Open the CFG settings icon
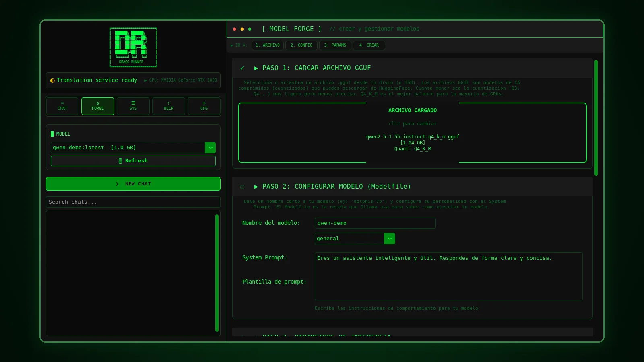 tap(204, 106)
